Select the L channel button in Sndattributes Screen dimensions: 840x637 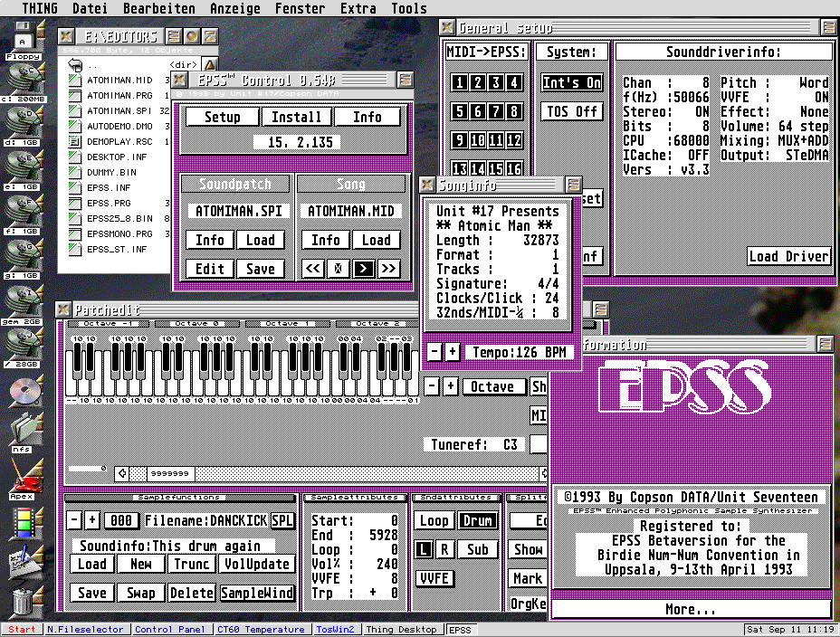coord(424,549)
